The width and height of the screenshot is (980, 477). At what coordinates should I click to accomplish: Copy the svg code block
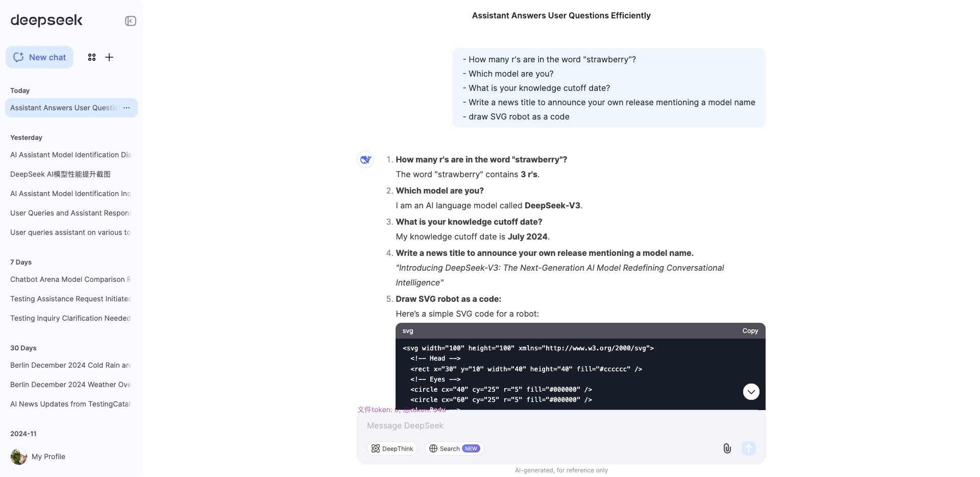(x=750, y=331)
